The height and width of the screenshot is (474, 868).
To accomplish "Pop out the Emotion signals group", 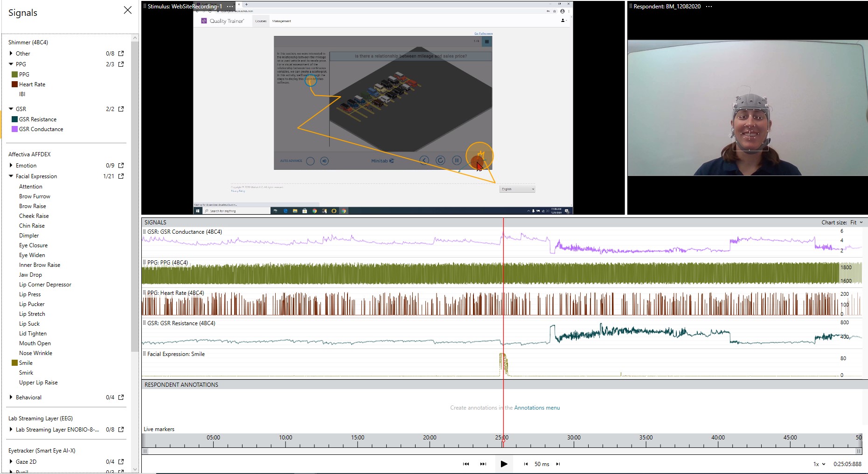I will tap(121, 165).
